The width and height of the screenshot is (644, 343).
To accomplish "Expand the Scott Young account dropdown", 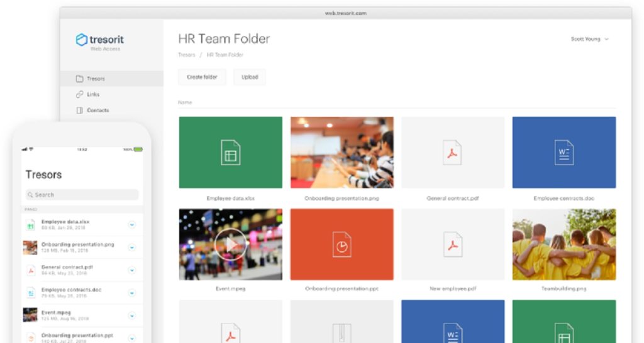I will click(x=606, y=40).
